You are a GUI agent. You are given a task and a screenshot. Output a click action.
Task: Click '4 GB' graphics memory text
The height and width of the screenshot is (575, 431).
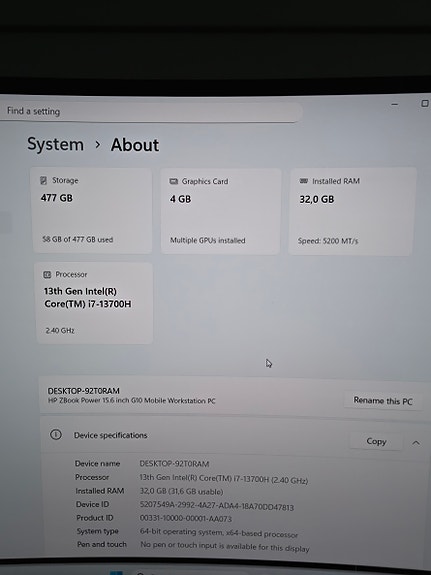pyautogui.click(x=180, y=199)
